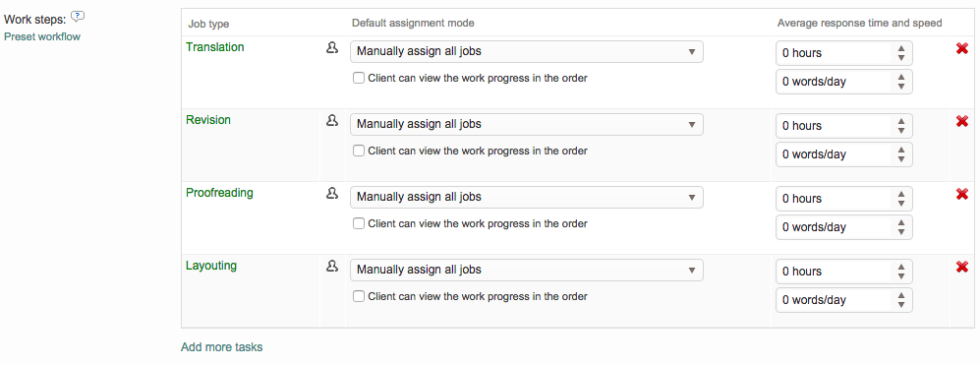
Task: Remove the Proofreading step with red X
Action: coord(962,194)
